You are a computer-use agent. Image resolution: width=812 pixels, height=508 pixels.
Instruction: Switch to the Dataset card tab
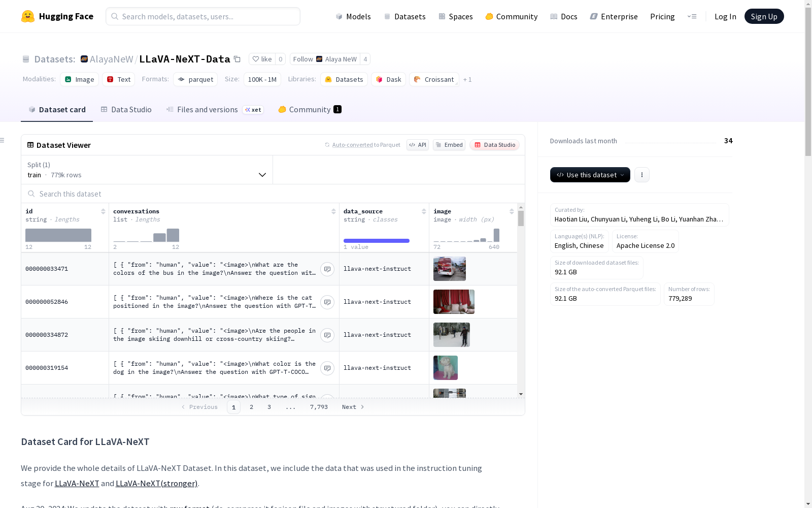click(x=57, y=110)
